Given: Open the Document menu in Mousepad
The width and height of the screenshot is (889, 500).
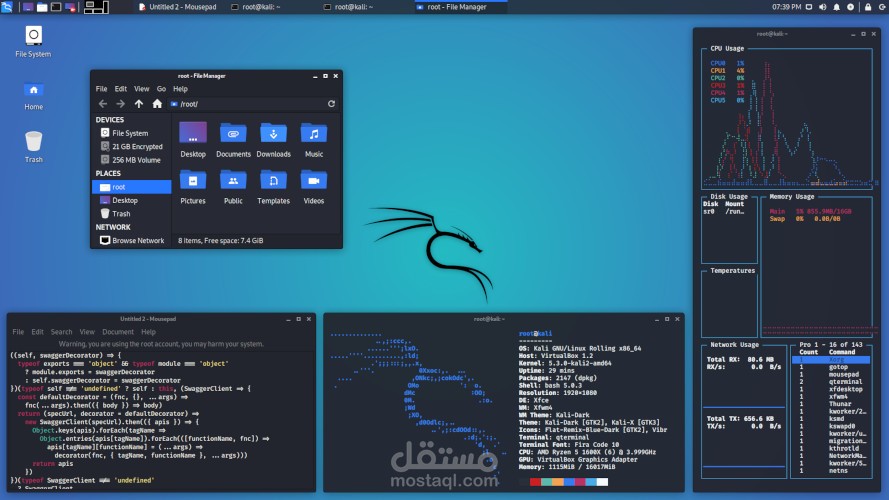Looking at the screenshot, I should (118, 332).
